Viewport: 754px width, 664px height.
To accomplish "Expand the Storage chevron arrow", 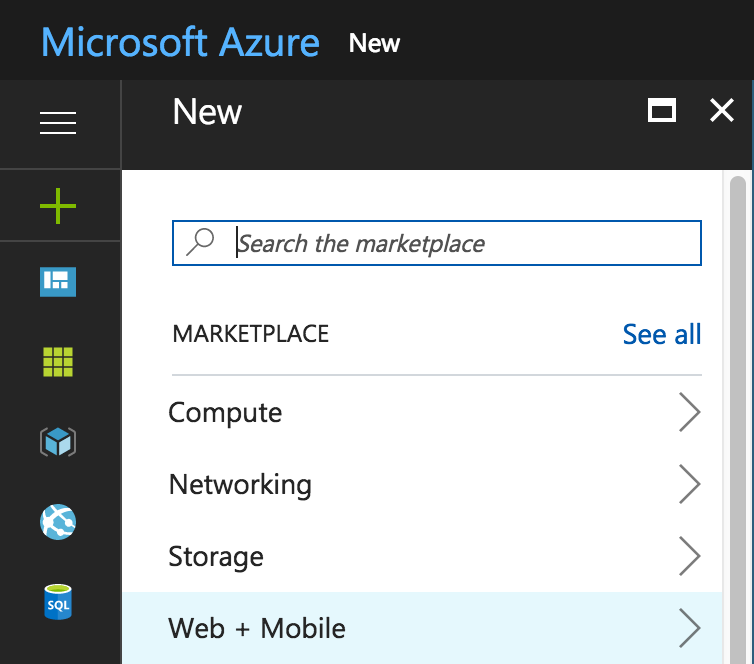I will coord(689,556).
